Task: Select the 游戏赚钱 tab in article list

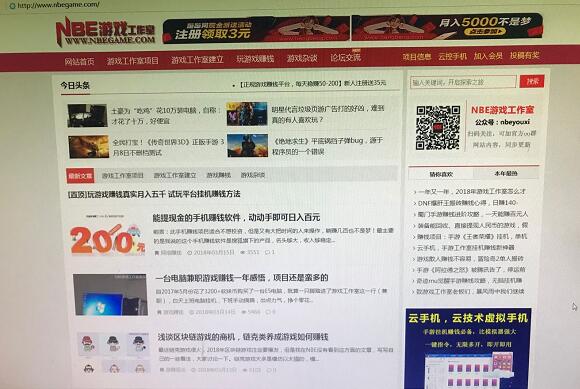Action: click(218, 175)
